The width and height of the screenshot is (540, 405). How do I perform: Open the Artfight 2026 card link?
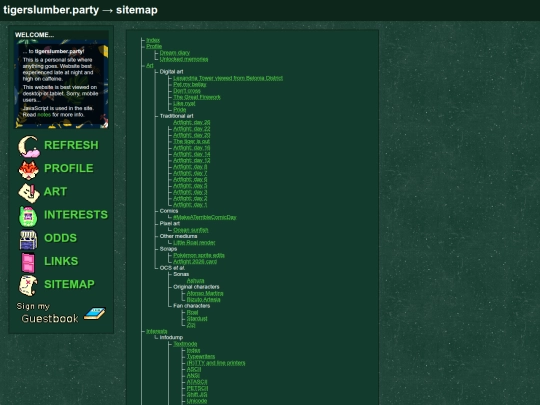tap(195, 261)
